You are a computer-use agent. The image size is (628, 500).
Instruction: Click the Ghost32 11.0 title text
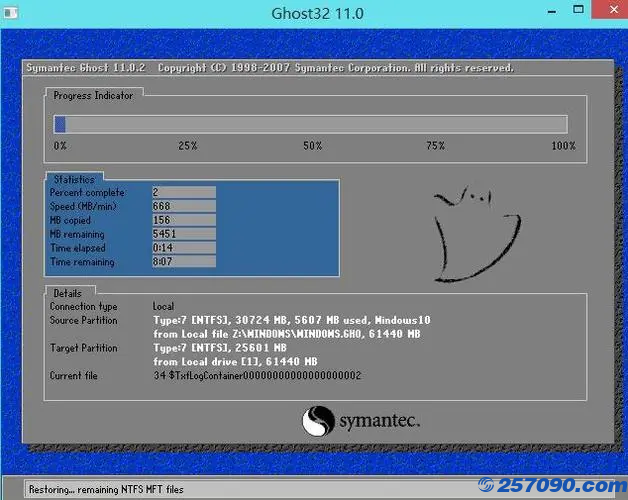(317, 14)
